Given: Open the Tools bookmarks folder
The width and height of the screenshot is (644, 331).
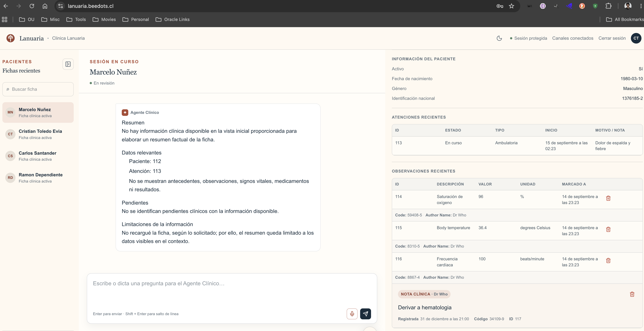Looking at the screenshot, I should pos(76,19).
